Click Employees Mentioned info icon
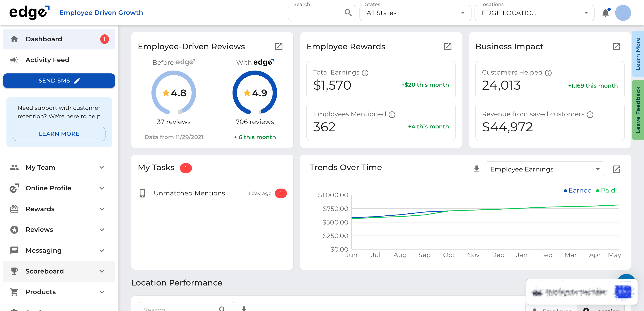The height and width of the screenshot is (311, 644). tap(392, 115)
